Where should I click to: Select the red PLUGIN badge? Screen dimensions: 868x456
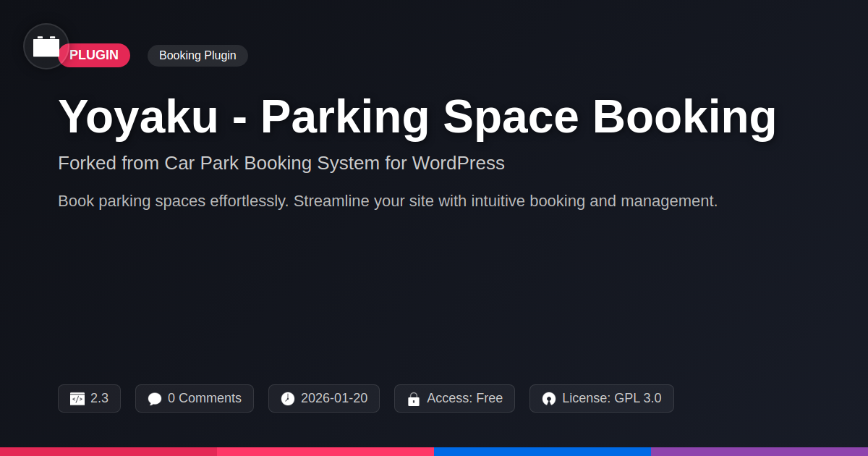click(x=94, y=56)
